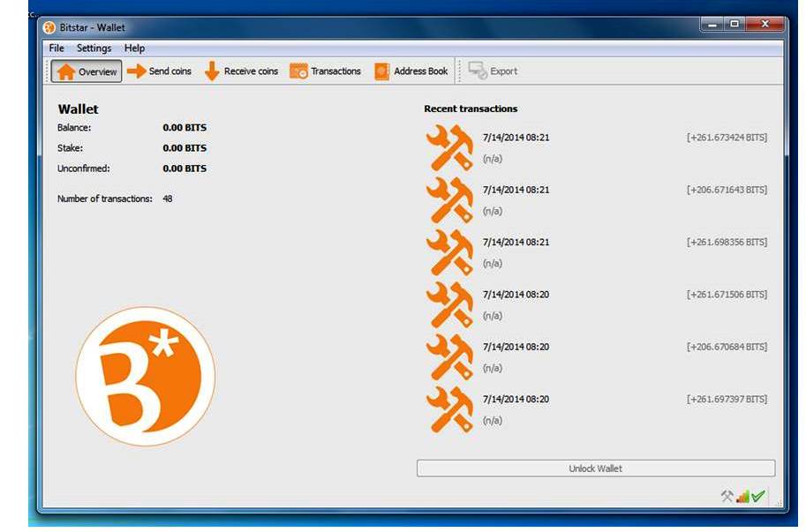This screenshot has width=806, height=532.
Task: Click the staking hammer status icon
Action: tap(727, 496)
